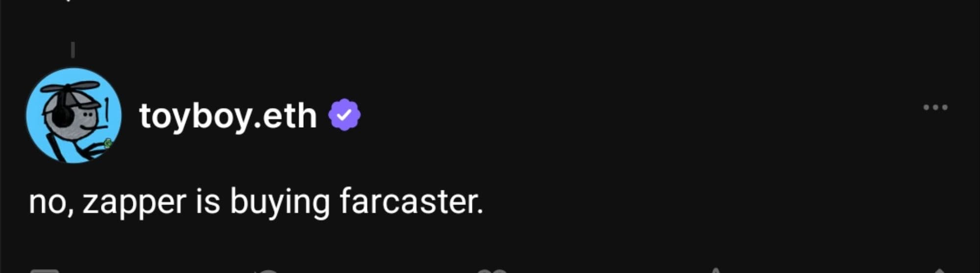The width and height of the screenshot is (980, 273).
Task: Open the post "no, zapper is buying farcaster."
Action: click(x=256, y=202)
